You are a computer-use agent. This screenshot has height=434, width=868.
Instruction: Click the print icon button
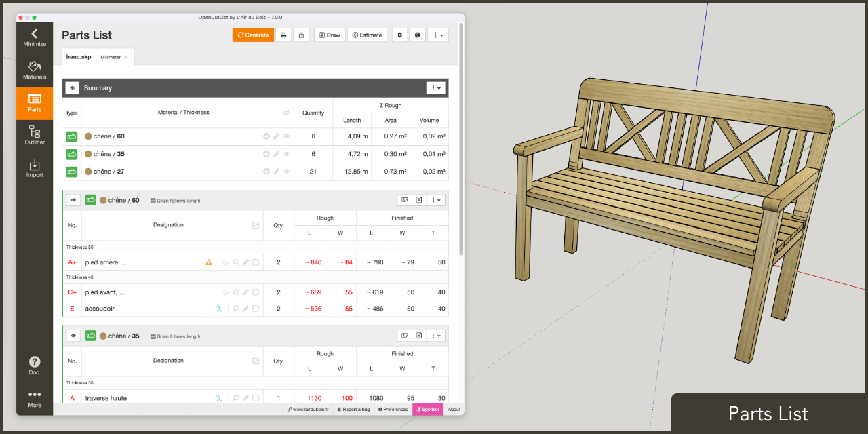coord(283,35)
